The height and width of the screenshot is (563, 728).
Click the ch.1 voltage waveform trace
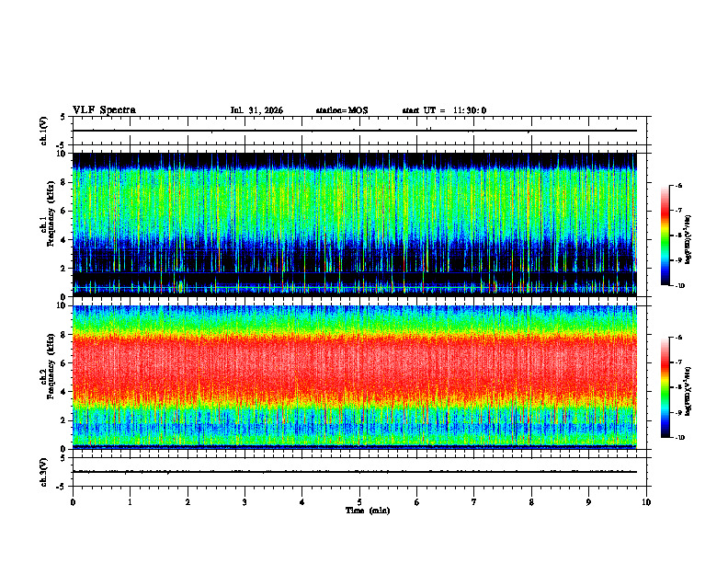click(355, 131)
